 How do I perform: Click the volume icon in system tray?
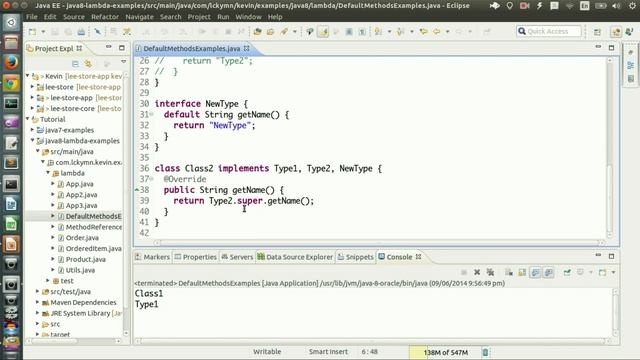616,6
